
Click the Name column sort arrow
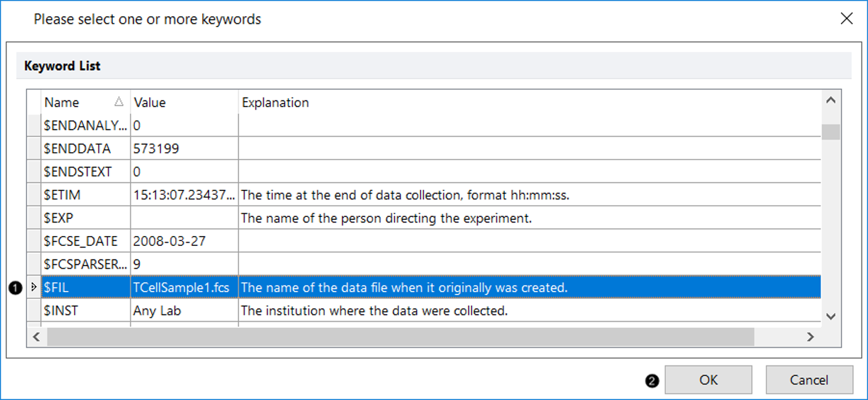coord(119,102)
